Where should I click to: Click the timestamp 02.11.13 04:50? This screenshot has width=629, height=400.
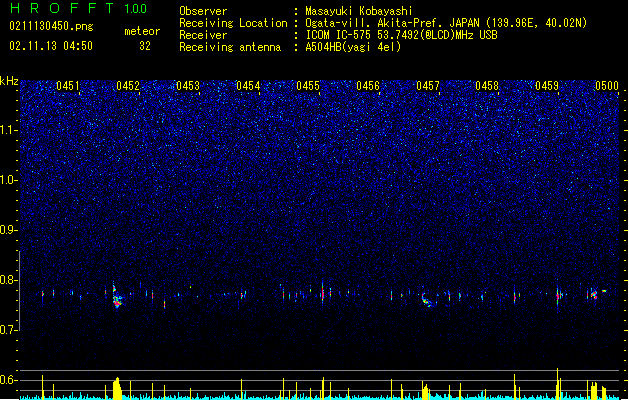click(51, 46)
